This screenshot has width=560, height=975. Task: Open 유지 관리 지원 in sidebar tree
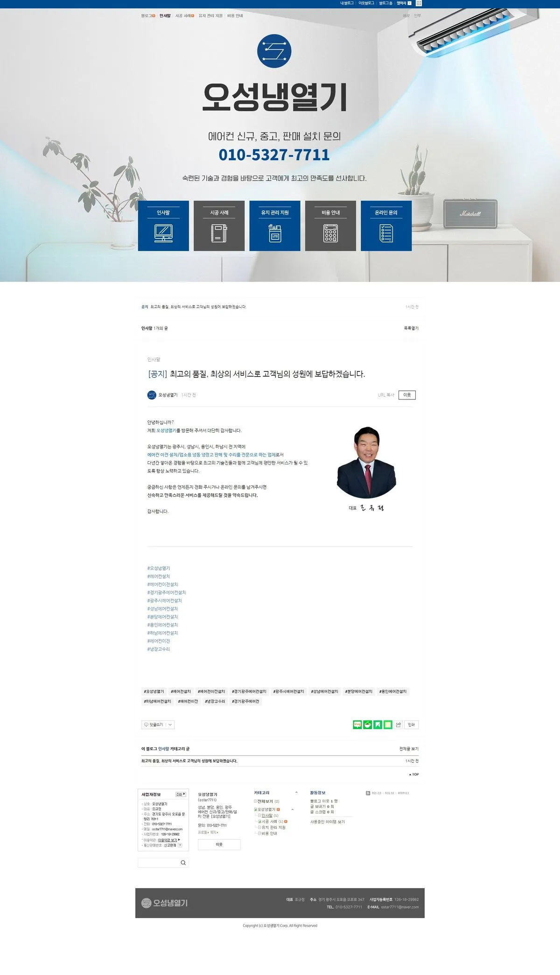pos(273,828)
